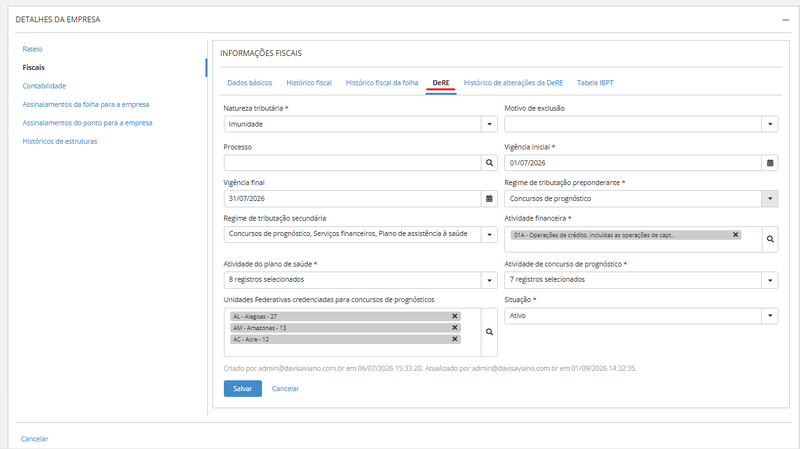Screen dimensions: 800x449
Task: Open Históricos de estruturas section
Action: (x=60, y=141)
